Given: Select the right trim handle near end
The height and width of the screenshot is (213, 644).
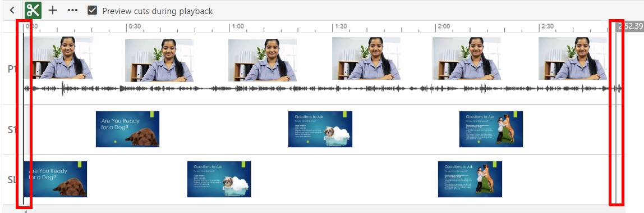Looking at the screenshot, I should [616, 112].
